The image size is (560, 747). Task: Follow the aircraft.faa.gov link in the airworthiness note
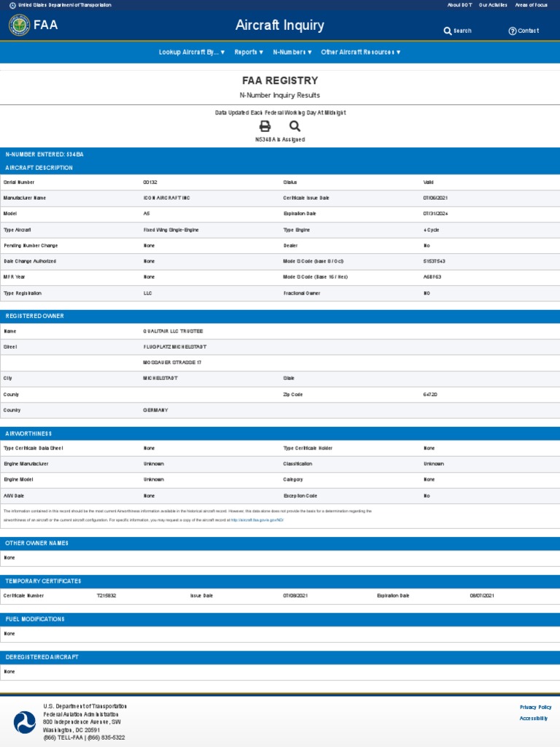257,520
